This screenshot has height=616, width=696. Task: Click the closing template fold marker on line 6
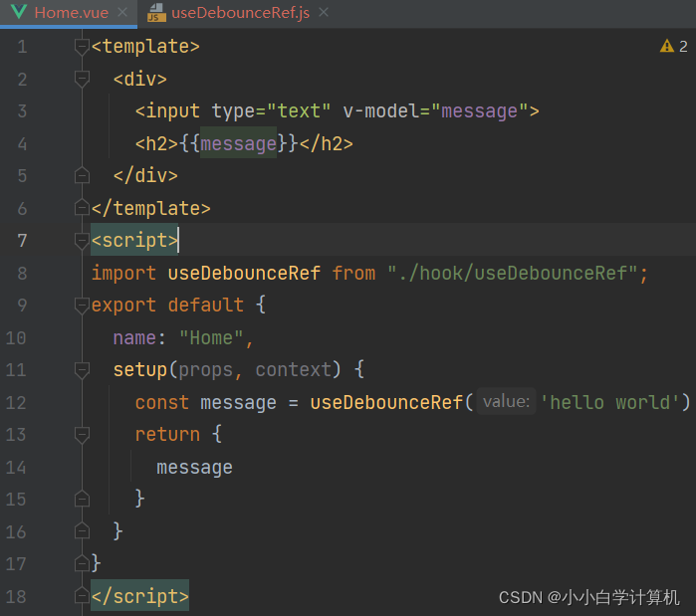pyautogui.click(x=82, y=208)
